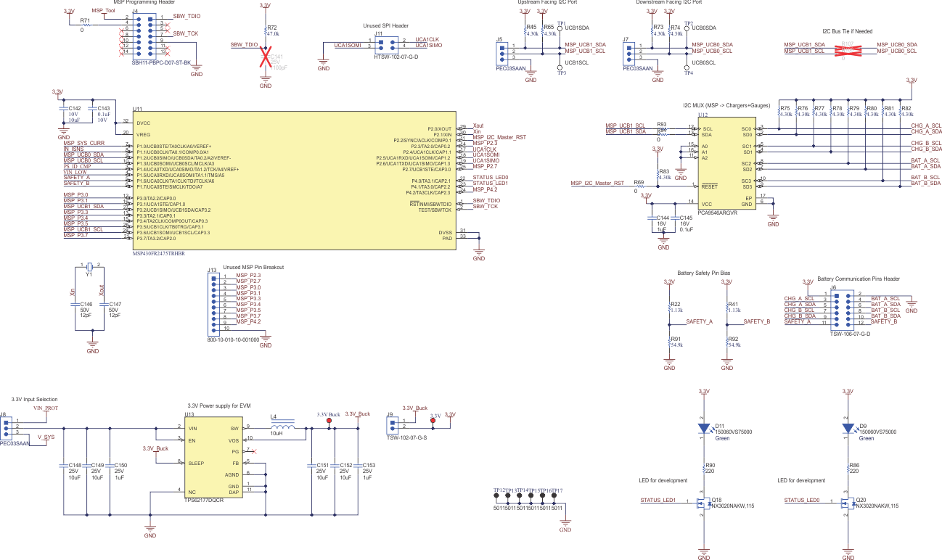The width and height of the screenshot is (942, 560).
Task: Click the 'Battery Safety Pin Bias' title
Action: point(703,273)
